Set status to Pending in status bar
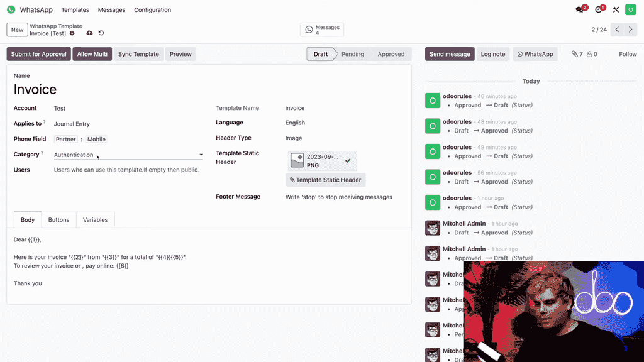This screenshot has width=644, height=362. (x=352, y=54)
